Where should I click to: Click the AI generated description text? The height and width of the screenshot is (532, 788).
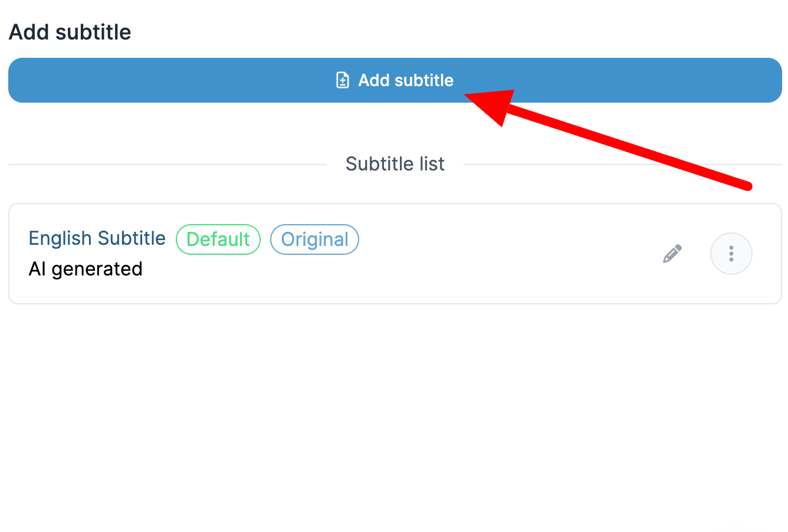pyautogui.click(x=86, y=269)
